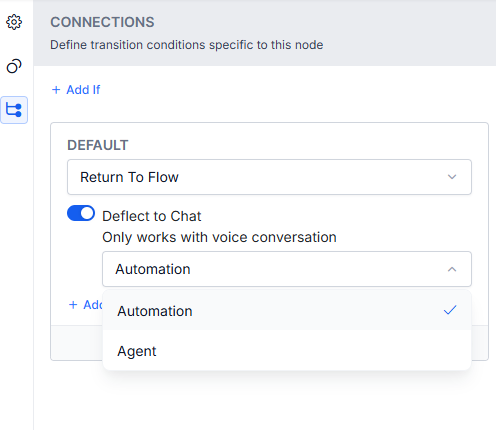Click the blue checkmark next to Automation

point(450,310)
